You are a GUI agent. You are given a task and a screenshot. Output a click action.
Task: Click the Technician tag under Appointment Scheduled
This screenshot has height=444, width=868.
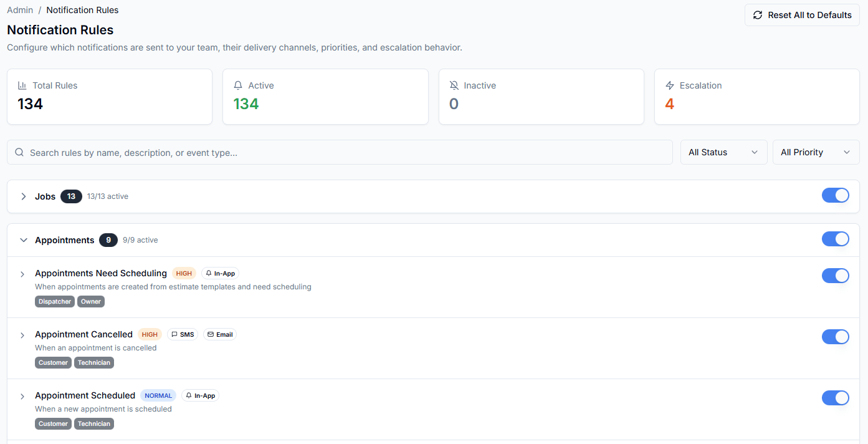click(94, 423)
